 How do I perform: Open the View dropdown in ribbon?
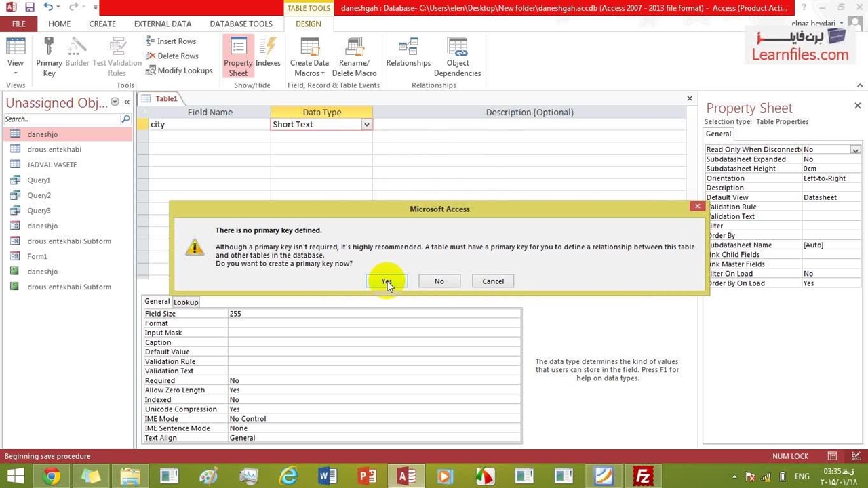15,73
